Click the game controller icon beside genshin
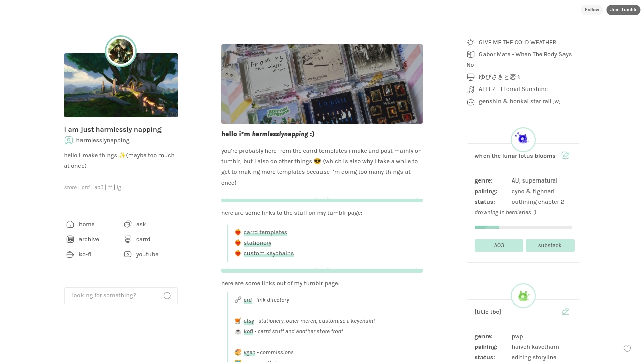Viewport: 644px width, 362px height. coord(470,101)
